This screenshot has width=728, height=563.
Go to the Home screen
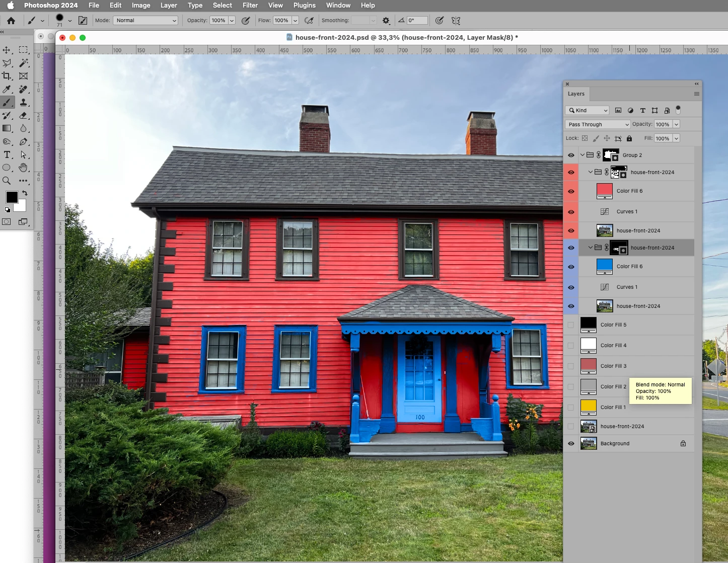point(11,21)
